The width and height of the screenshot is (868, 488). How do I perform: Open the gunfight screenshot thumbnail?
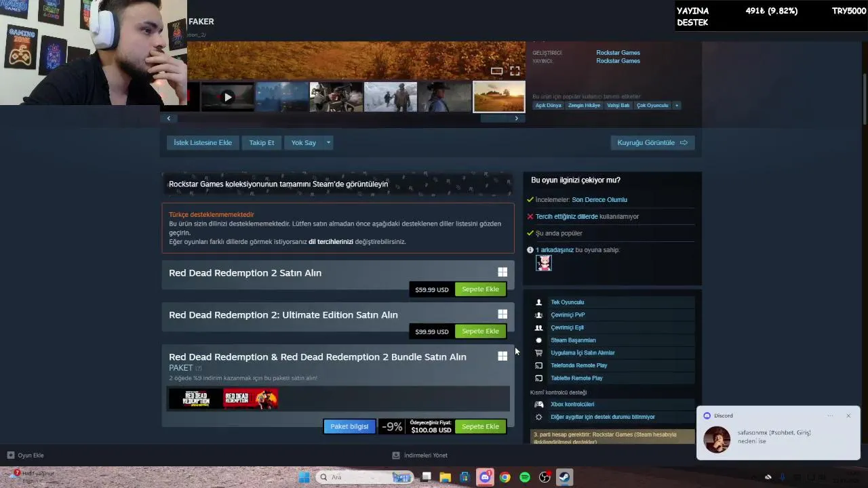click(336, 97)
